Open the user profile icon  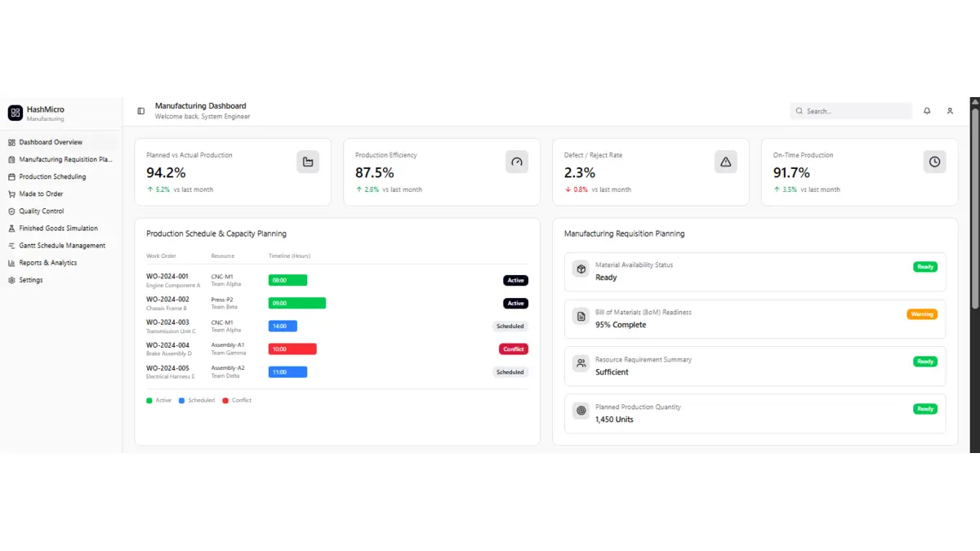(950, 111)
